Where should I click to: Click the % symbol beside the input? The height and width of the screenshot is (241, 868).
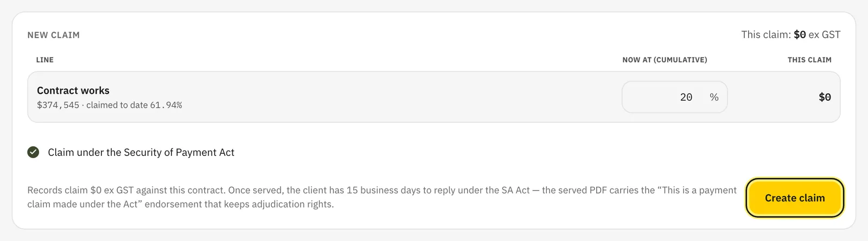click(714, 97)
